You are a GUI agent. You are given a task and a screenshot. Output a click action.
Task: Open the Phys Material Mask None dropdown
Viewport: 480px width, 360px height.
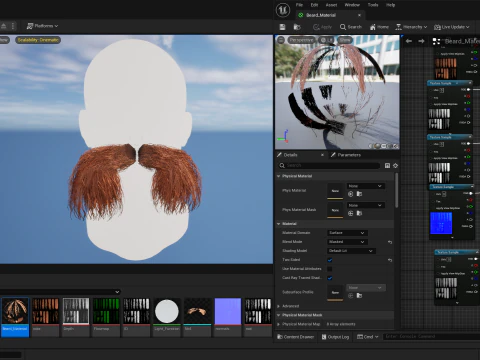(366, 205)
